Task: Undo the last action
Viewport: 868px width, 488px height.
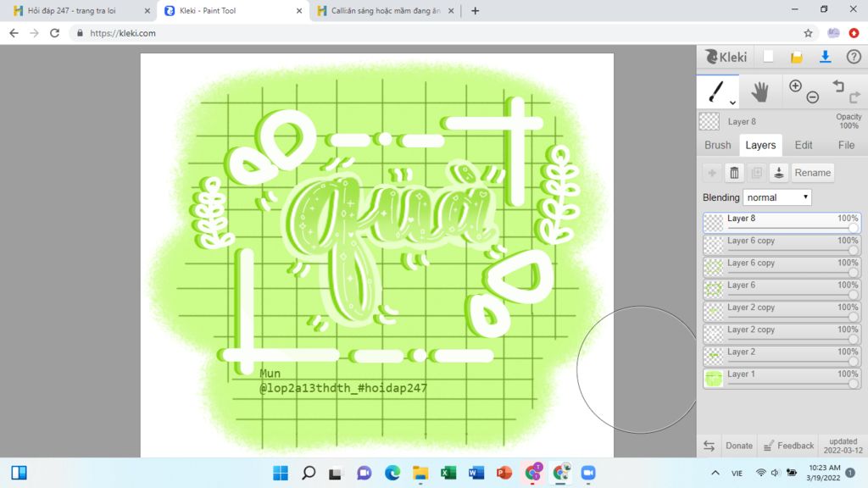Action: click(x=837, y=86)
